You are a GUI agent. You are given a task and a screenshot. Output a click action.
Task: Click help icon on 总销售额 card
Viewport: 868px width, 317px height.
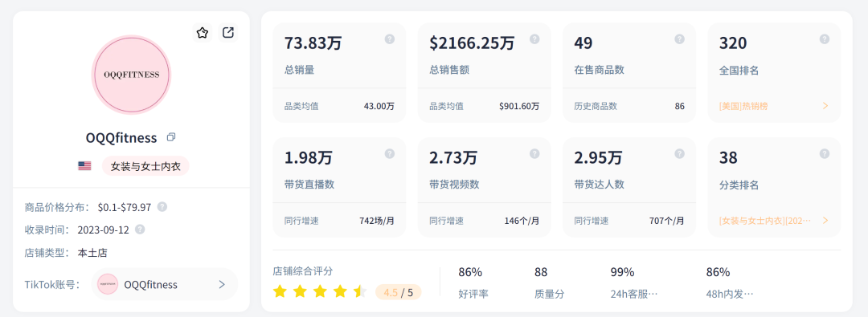pyautogui.click(x=534, y=39)
